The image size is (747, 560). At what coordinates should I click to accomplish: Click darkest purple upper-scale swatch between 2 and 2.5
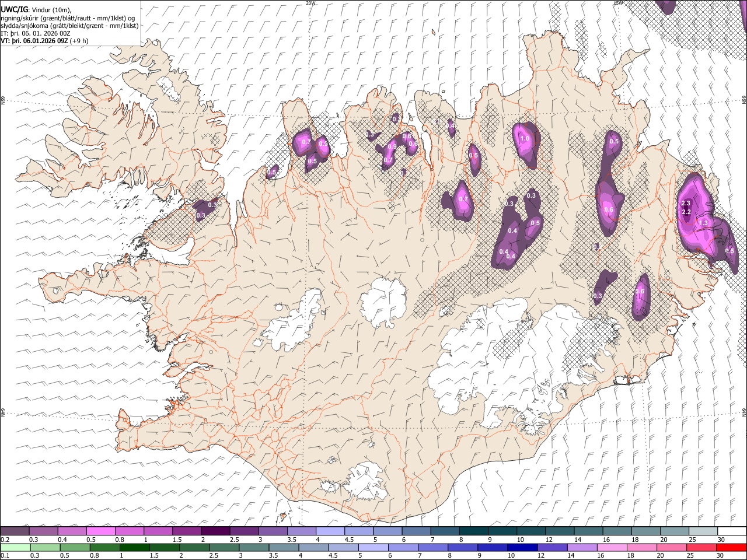(215, 531)
